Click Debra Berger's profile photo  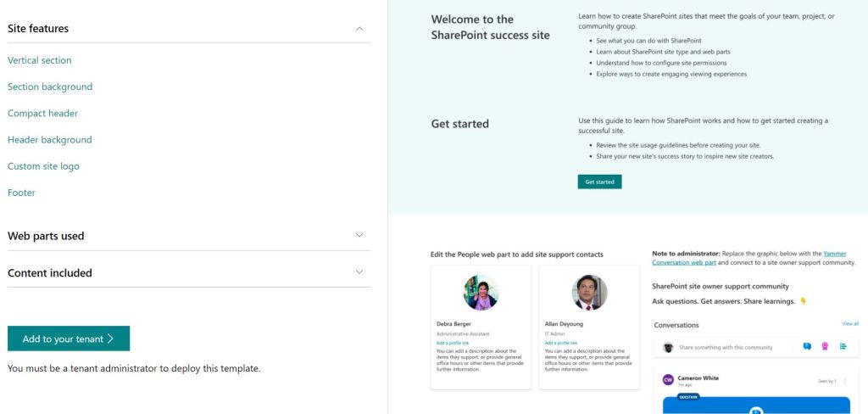pyautogui.click(x=481, y=293)
